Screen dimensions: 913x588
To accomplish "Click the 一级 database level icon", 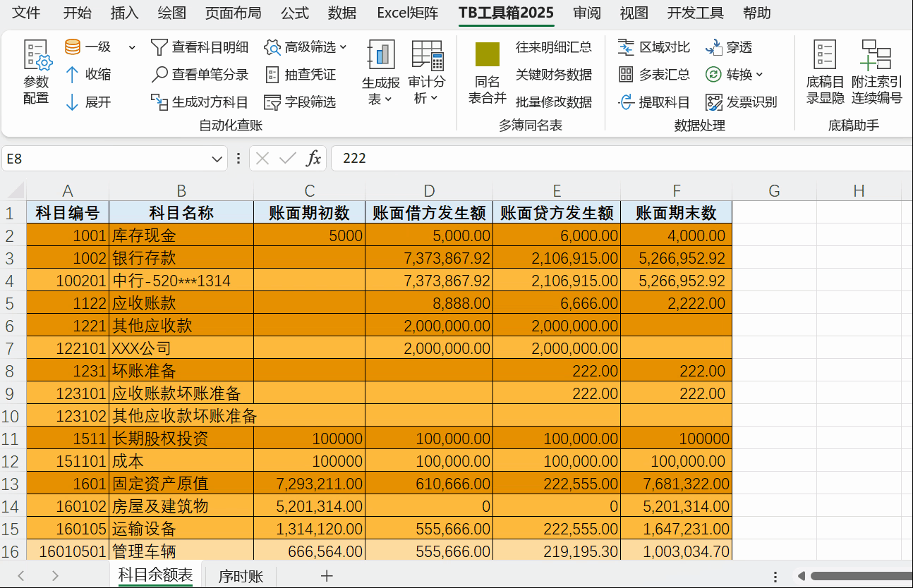I will point(72,47).
